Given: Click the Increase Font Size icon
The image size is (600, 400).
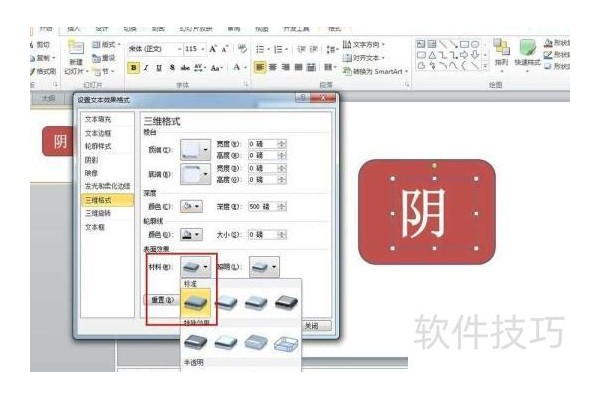Looking at the screenshot, I should click(x=213, y=49).
